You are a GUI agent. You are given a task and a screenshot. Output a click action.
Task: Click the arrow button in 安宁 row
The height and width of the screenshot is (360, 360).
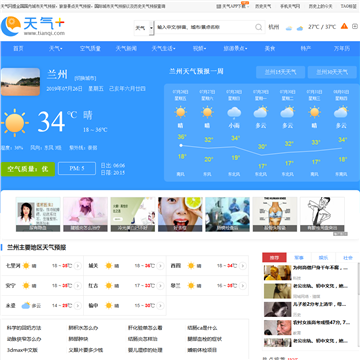pos(78,286)
